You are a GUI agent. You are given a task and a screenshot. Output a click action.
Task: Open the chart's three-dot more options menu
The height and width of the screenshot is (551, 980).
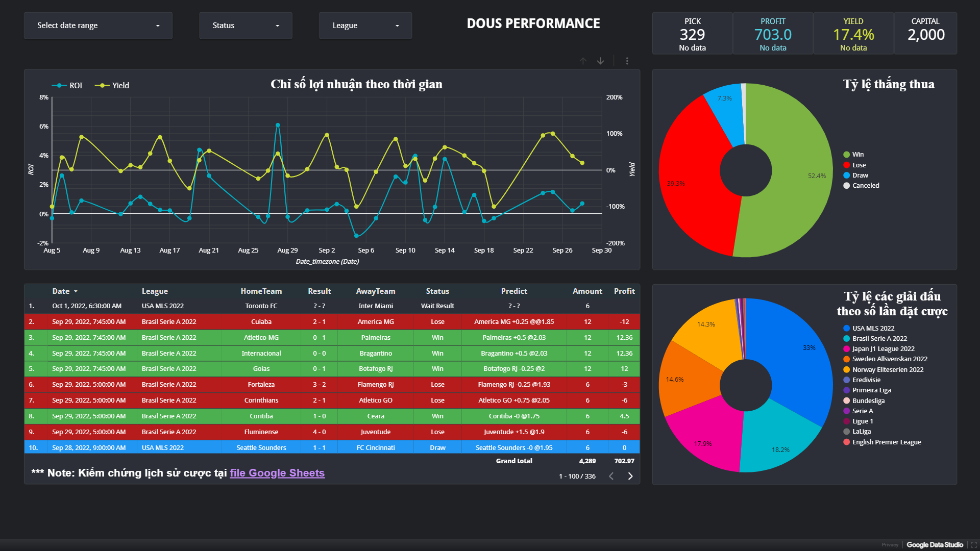pyautogui.click(x=627, y=61)
